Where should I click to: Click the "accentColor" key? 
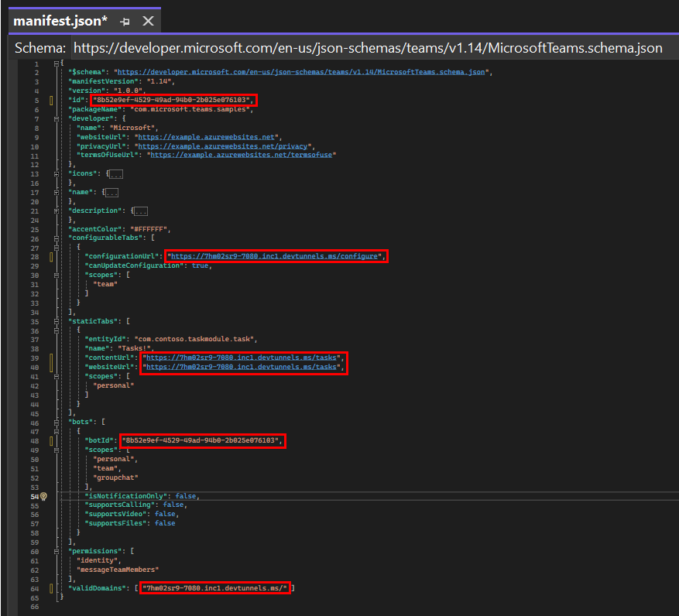pos(95,229)
